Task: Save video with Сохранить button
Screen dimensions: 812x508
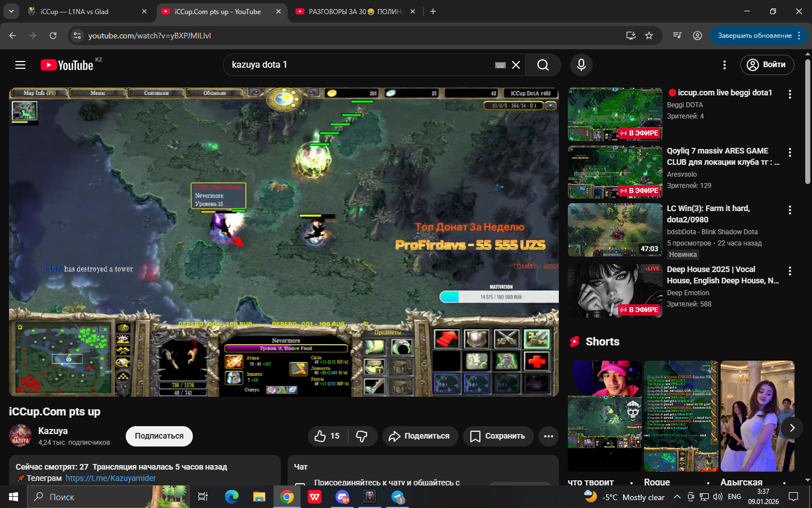Action: click(x=498, y=436)
